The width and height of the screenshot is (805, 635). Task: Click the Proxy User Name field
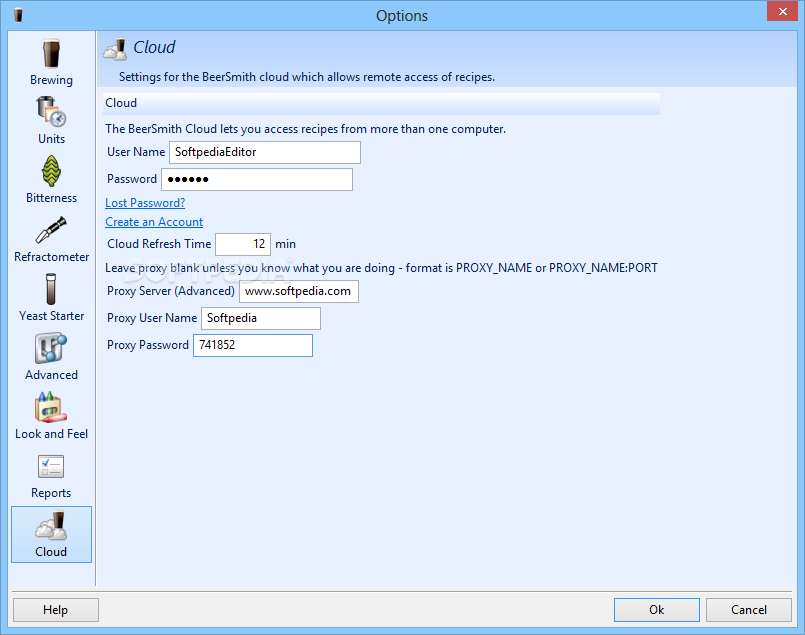click(261, 318)
